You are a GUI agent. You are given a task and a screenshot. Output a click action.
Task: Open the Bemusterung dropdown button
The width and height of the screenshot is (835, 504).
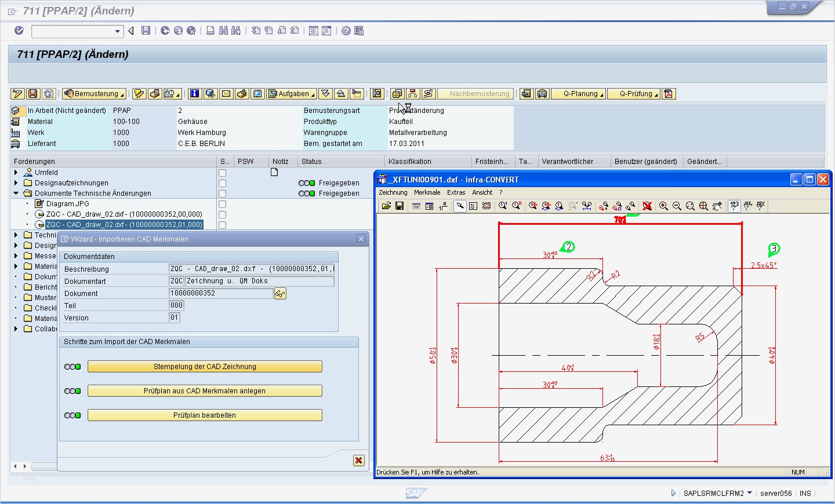click(x=95, y=94)
